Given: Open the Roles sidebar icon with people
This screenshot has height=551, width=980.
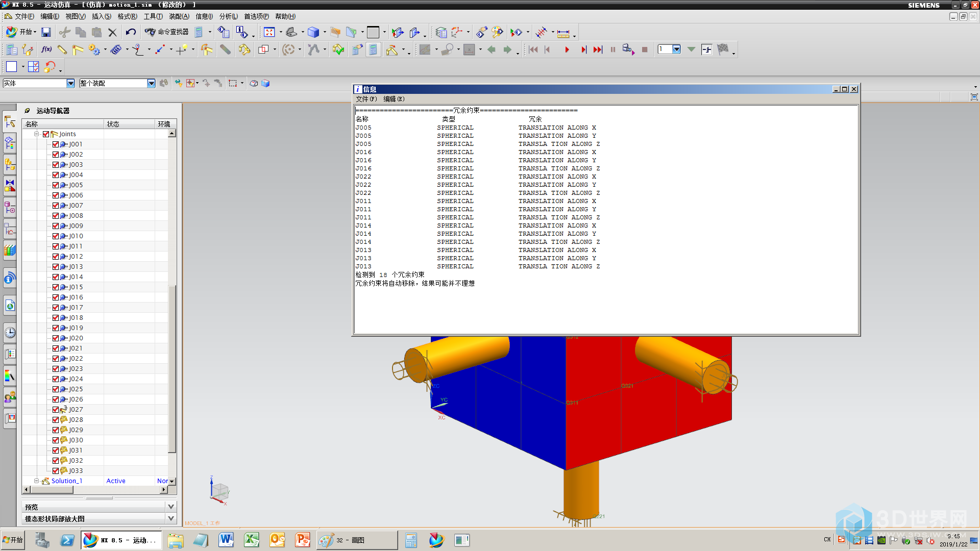Looking at the screenshot, I should point(10,397).
